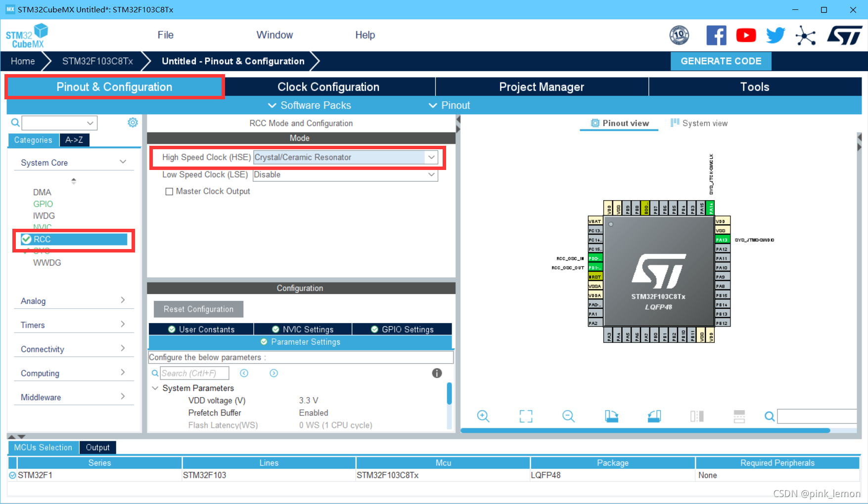Click the PD1 RCC_OSC_OUT pin on the chip
This screenshot has height=504, width=868.
coord(595,268)
